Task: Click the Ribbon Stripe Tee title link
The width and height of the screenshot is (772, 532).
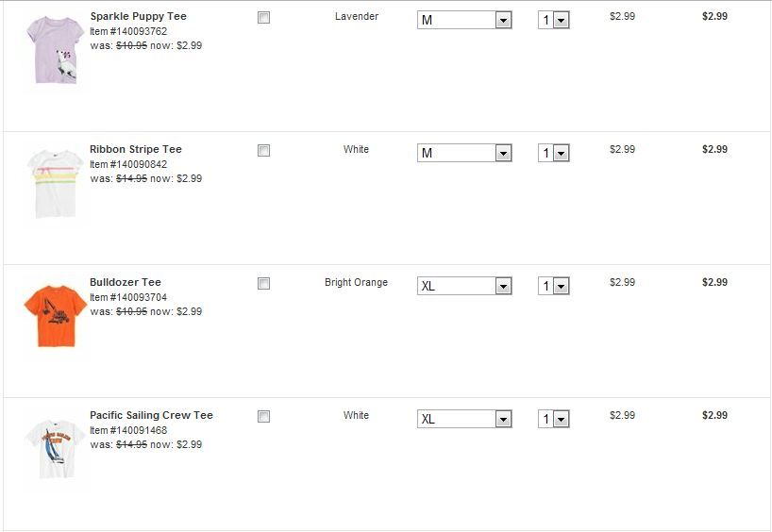Action: point(135,149)
